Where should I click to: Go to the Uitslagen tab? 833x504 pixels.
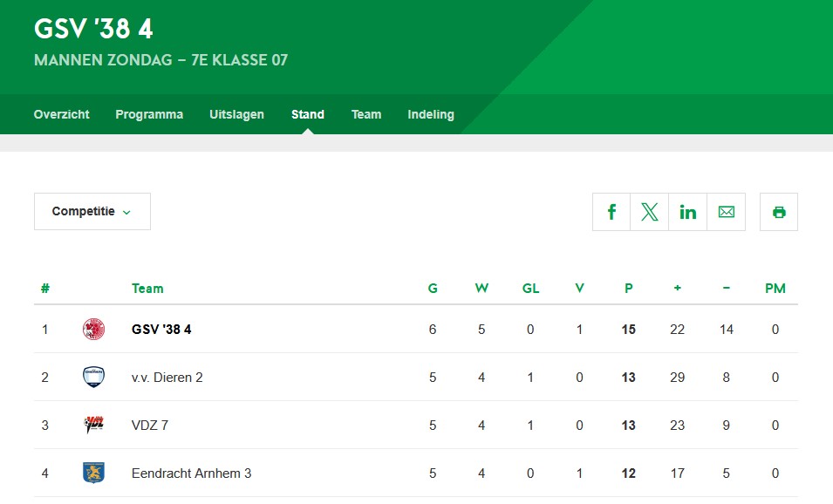(236, 114)
